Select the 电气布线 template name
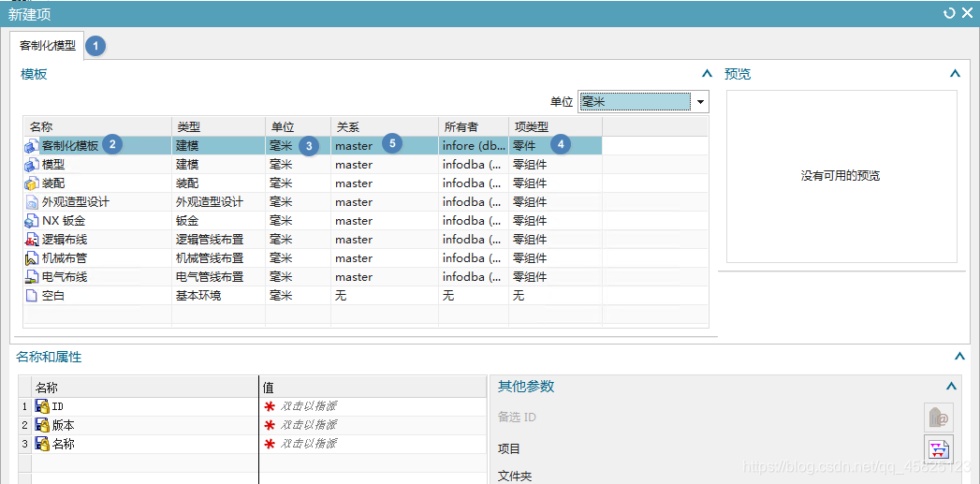 coord(65,278)
